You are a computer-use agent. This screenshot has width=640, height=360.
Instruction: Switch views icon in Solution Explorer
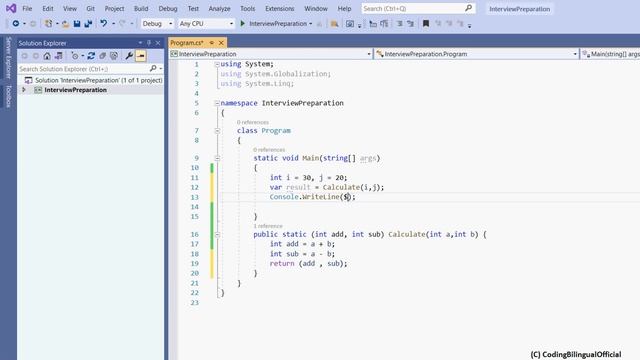tap(59, 56)
